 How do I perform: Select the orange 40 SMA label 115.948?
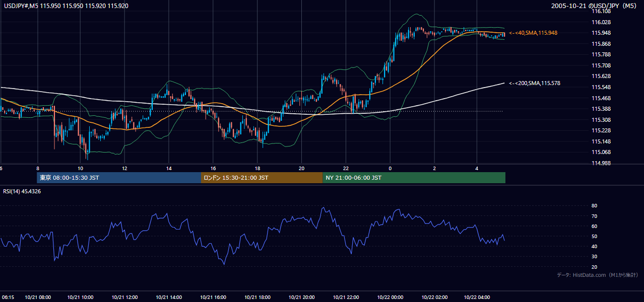coord(533,33)
